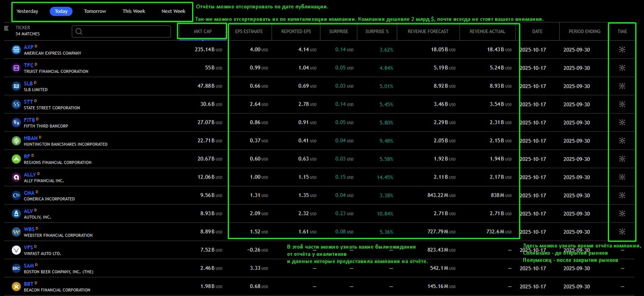This screenshot has height=296, width=644.
Task: Show earnings for Next Week
Action: [x=173, y=11]
